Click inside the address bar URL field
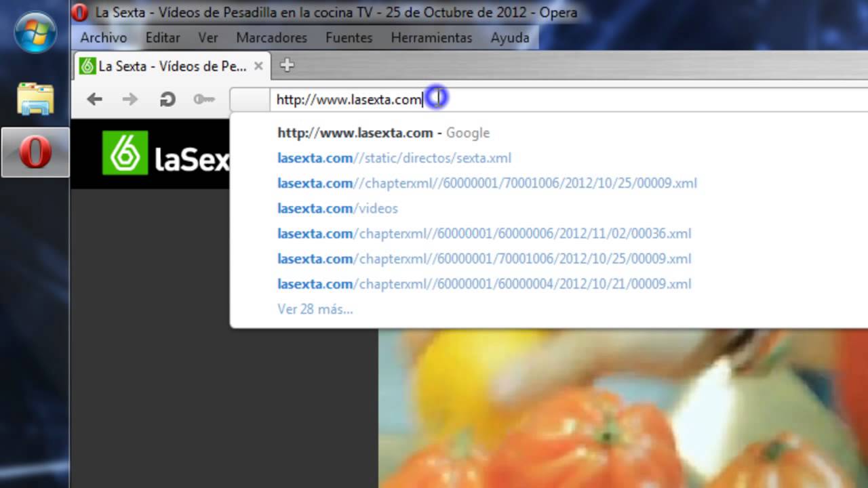868x488 pixels. pos(570,100)
